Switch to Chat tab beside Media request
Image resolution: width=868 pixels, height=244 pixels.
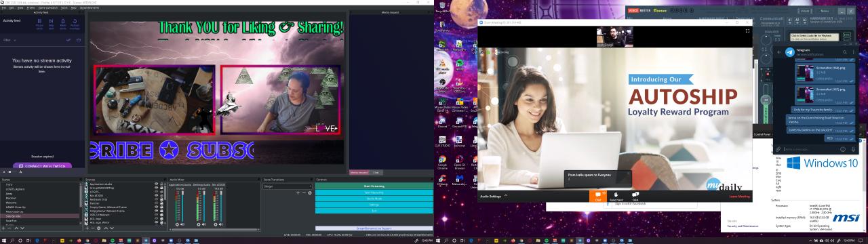click(x=376, y=173)
